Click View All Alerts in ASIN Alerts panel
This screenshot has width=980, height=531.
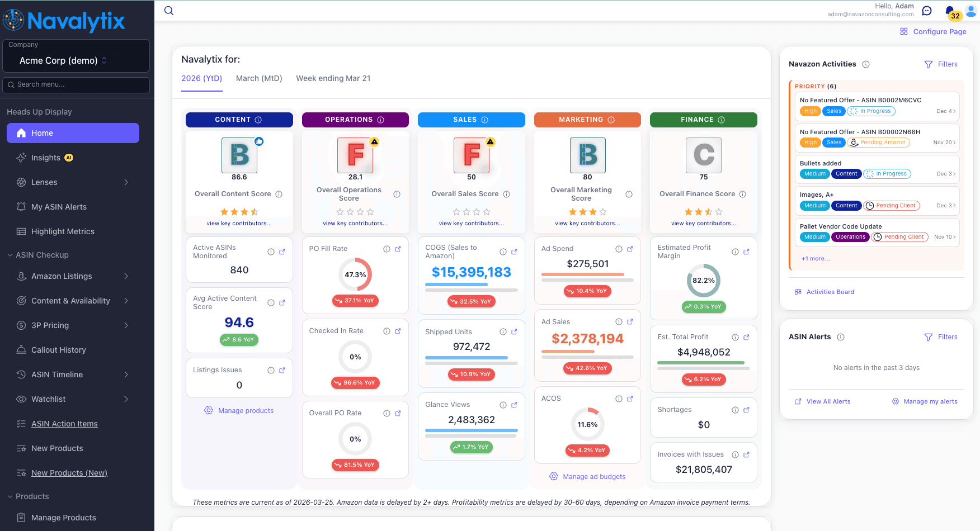[x=828, y=401]
